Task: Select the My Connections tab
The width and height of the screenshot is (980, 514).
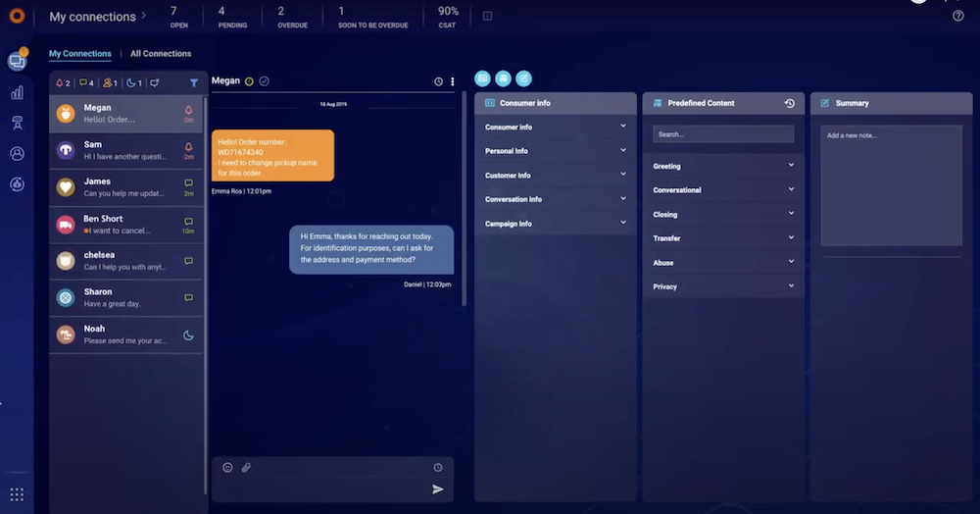Action: pos(80,54)
